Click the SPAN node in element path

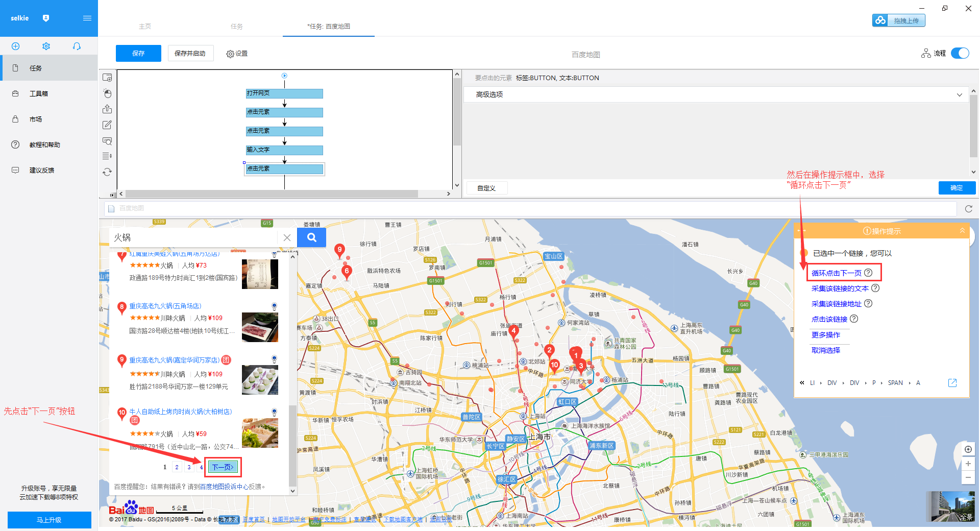pos(895,383)
